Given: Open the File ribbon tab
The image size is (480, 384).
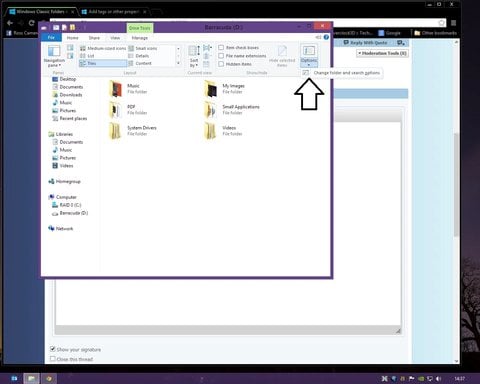Looking at the screenshot, I should (51, 38).
